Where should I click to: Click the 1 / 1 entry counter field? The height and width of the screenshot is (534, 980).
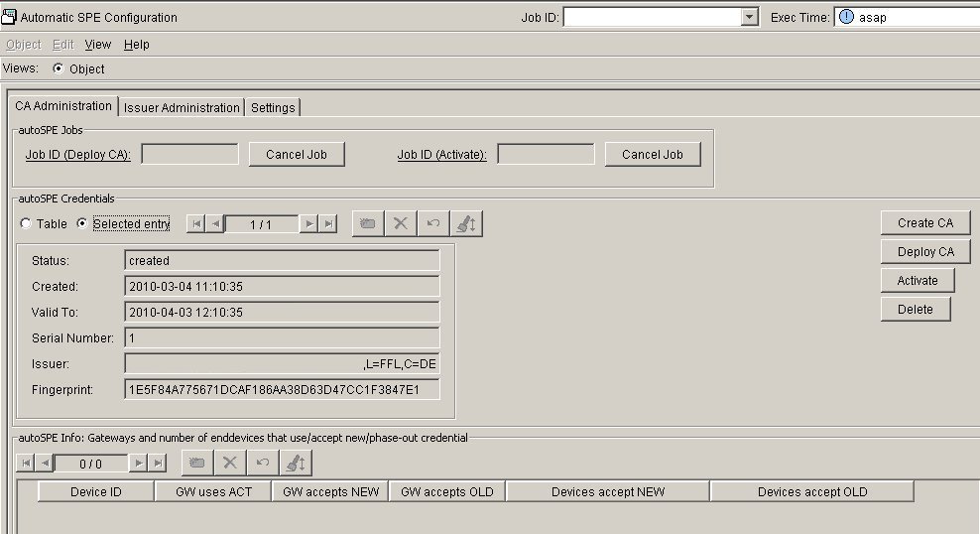pyautogui.click(x=261, y=224)
